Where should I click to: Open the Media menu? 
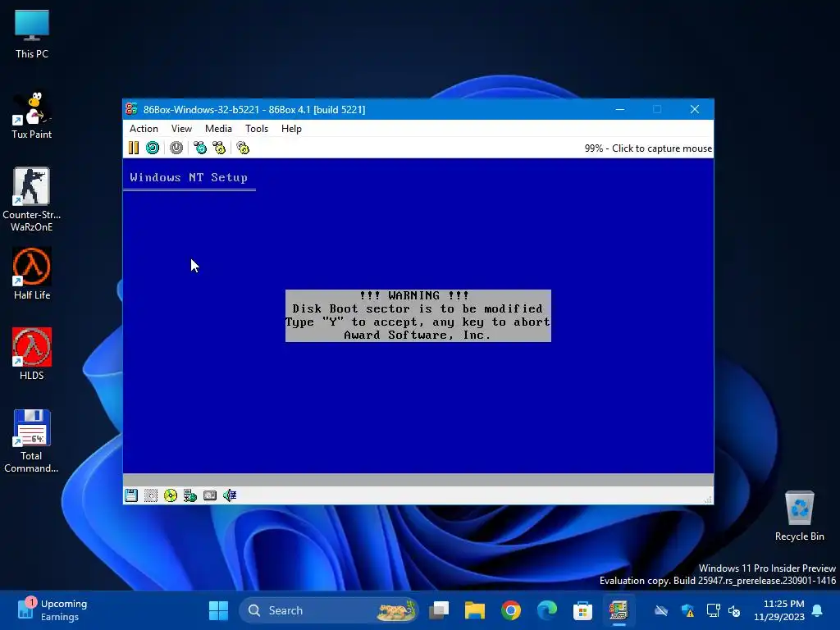(218, 129)
